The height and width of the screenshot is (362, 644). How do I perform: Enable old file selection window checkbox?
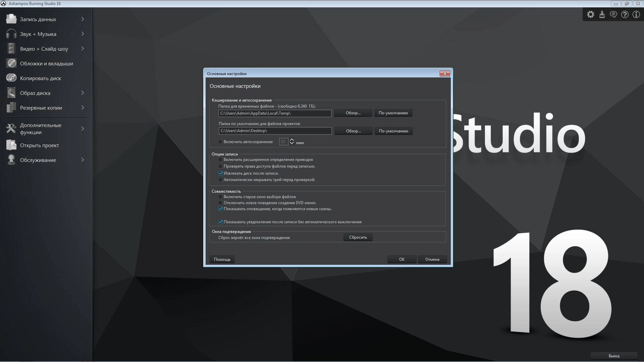[220, 197]
